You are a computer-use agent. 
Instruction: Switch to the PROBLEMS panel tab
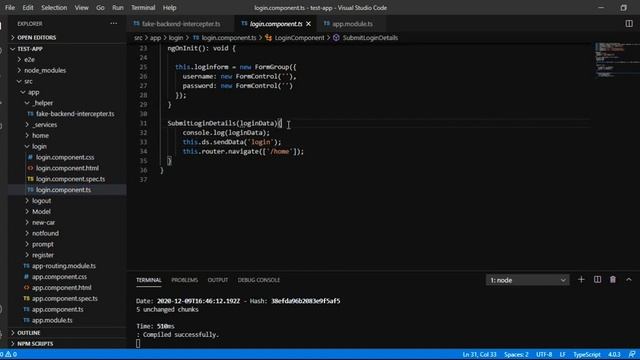(184, 280)
